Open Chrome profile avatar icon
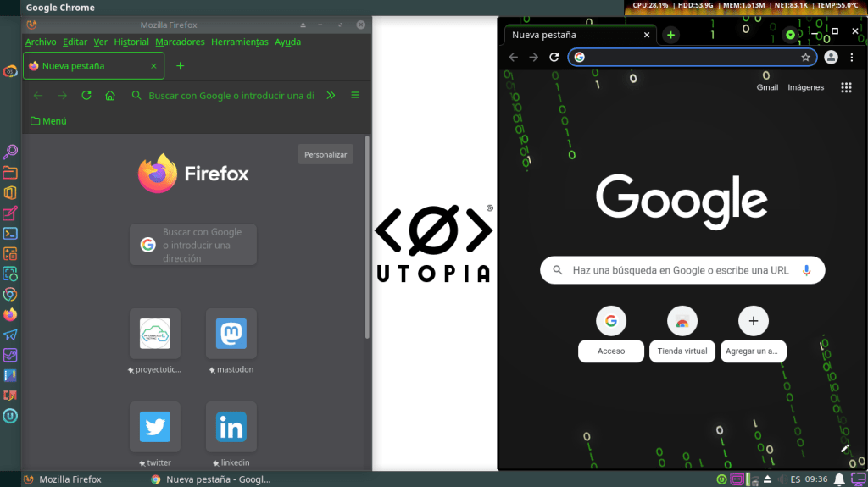Image resolution: width=868 pixels, height=487 pixels. [x=831, y=57]
